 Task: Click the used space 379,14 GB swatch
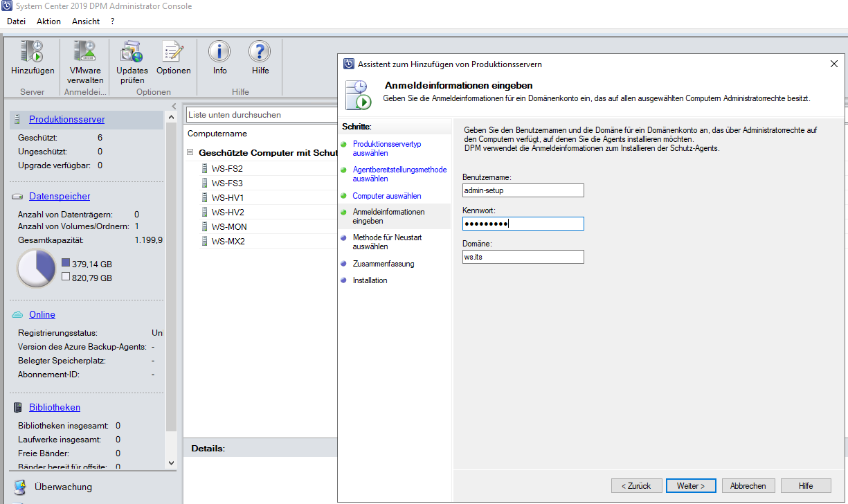coord(66,263)
